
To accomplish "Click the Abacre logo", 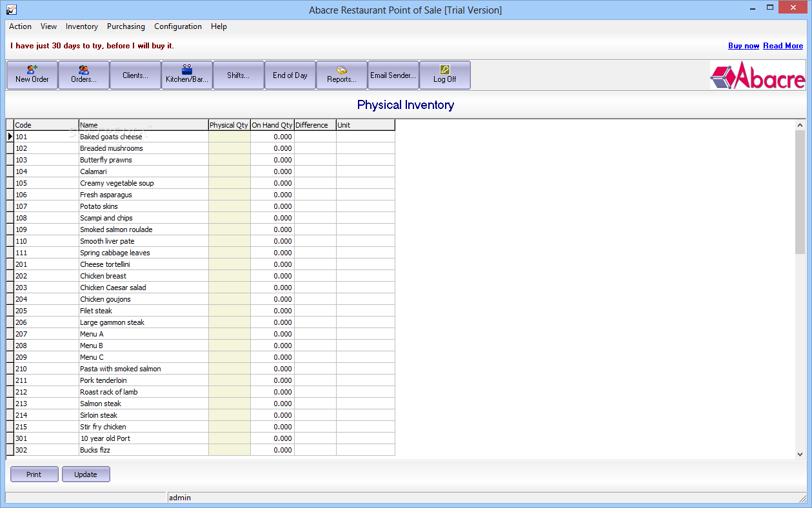I will tap(758, 75).
